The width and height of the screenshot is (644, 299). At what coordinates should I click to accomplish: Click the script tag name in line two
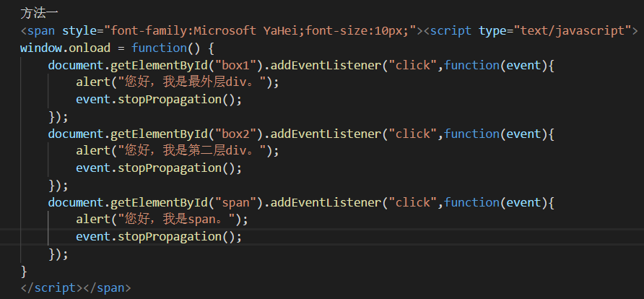coord(451,31)
